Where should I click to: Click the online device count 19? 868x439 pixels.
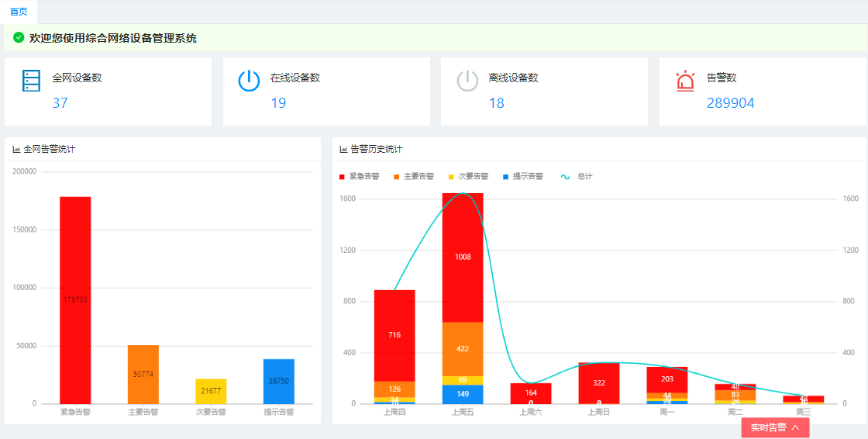pyautogui.click(x=278, y=103)
